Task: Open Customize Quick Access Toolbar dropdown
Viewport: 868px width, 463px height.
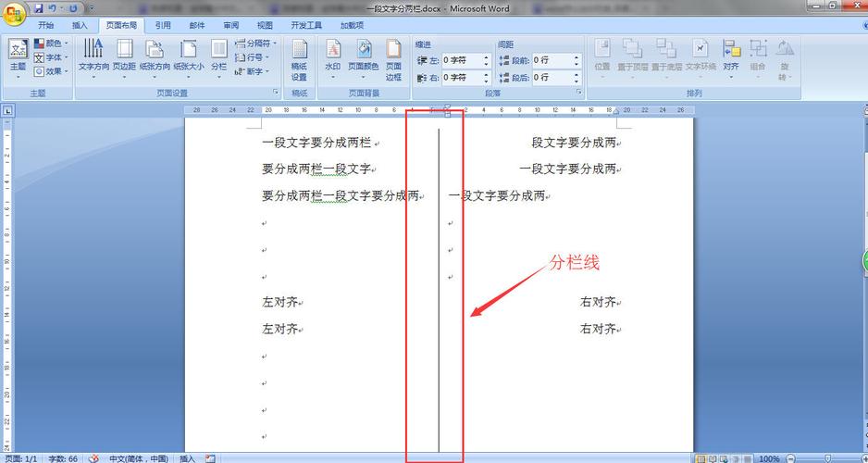Action: coord(92,8)
